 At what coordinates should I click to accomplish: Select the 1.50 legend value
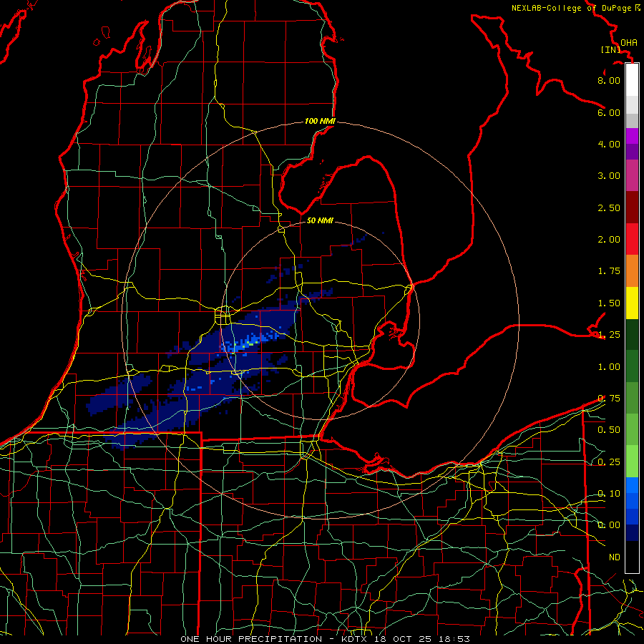pos(609,303)
